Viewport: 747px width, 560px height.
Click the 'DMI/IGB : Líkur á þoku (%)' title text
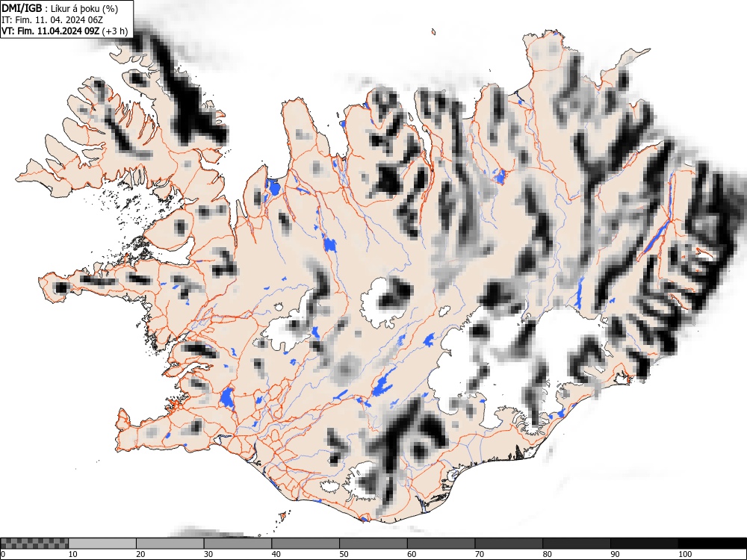[x=60, y=8]
